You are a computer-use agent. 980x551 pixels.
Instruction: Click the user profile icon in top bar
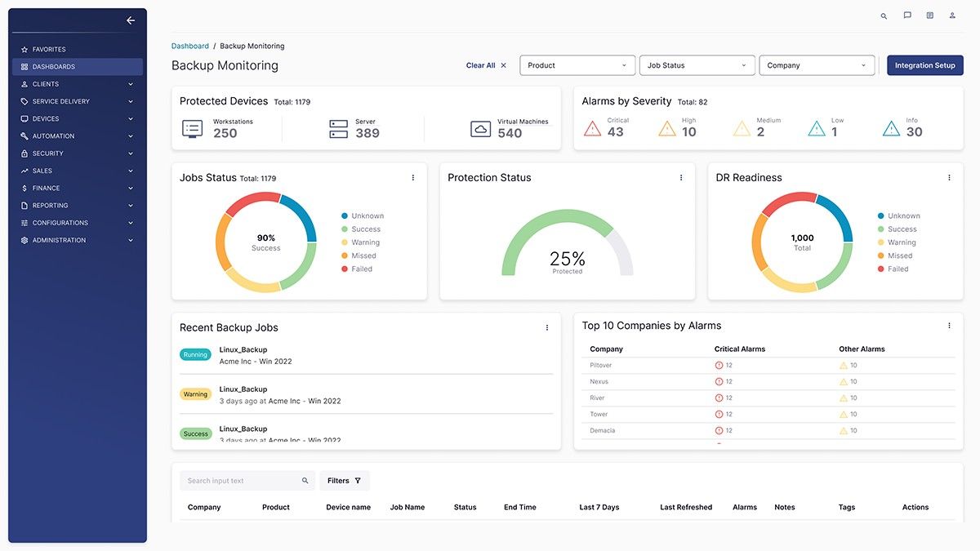(x=951, y=15)
